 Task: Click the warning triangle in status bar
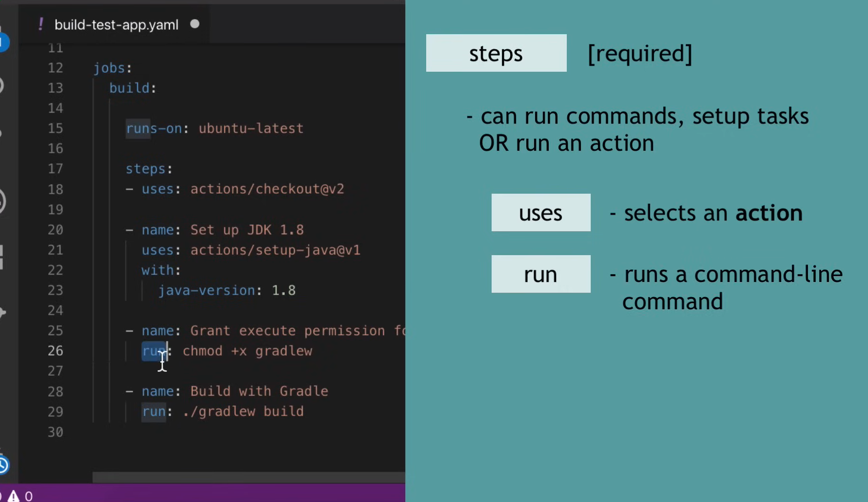(13, 496)
